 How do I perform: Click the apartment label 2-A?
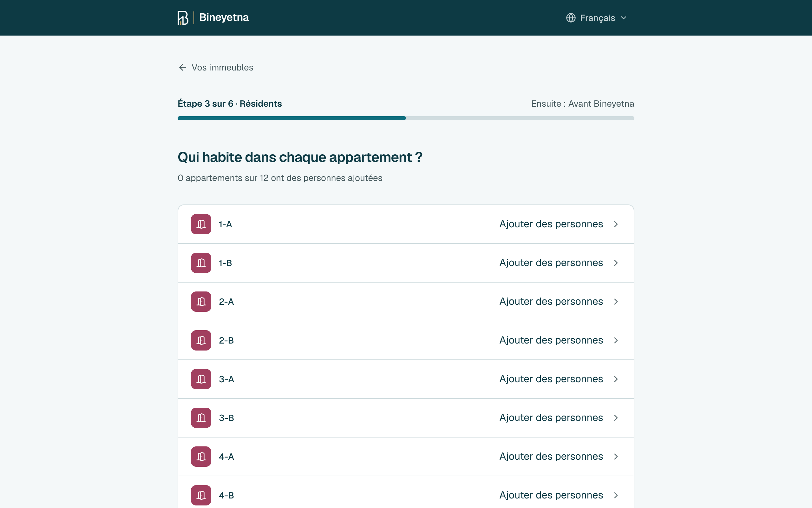[226, 301]
